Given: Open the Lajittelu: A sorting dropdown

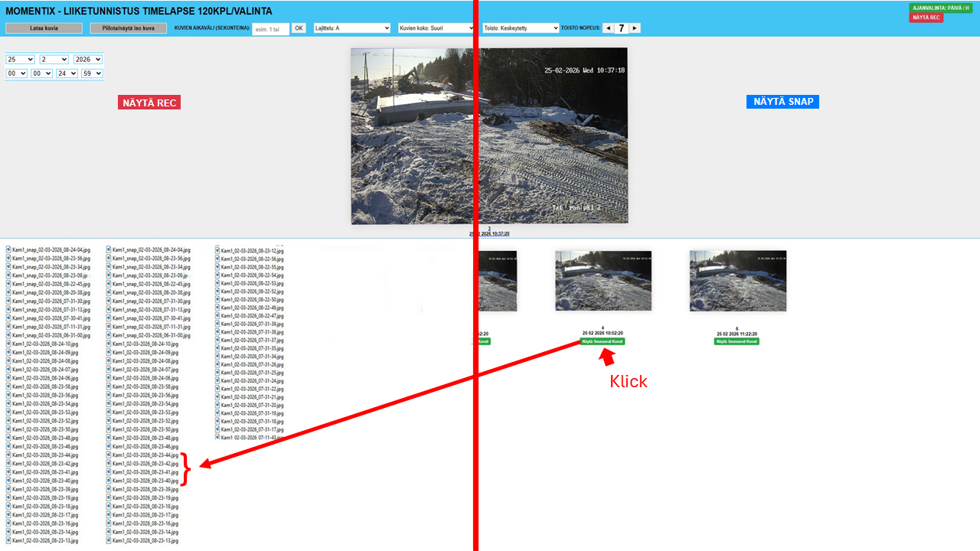Looking at the screenshot, I should point(352,28).
